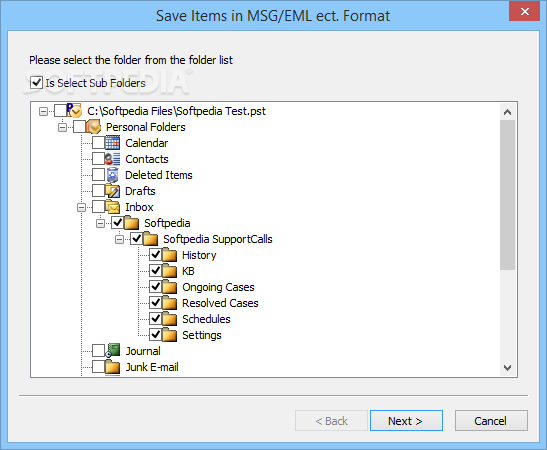
Task: Uncheck the Softpedia SupportCalls checkbox
Action: pos(136,239)
